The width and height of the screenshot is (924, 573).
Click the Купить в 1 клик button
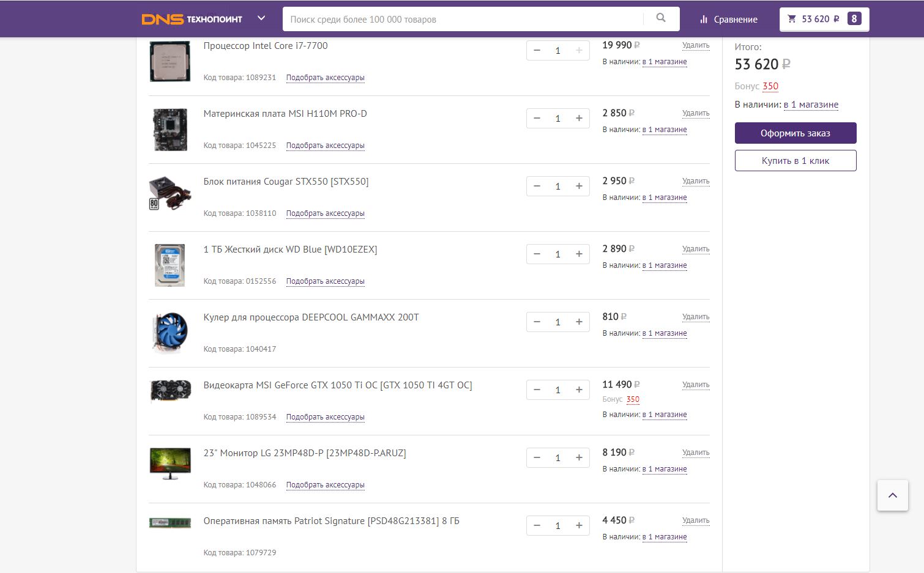click(795, 161)
